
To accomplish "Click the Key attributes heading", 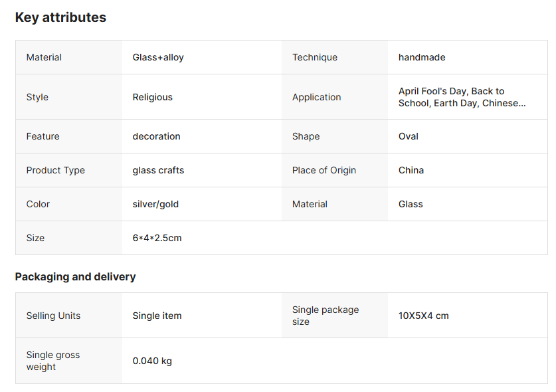I will [x=60, y=18].
